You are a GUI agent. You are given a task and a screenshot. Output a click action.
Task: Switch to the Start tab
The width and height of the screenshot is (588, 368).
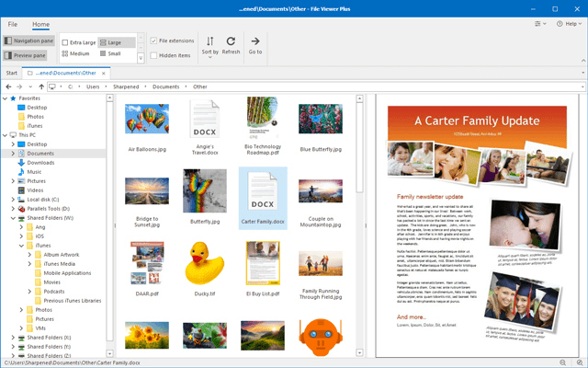(12, 73)
